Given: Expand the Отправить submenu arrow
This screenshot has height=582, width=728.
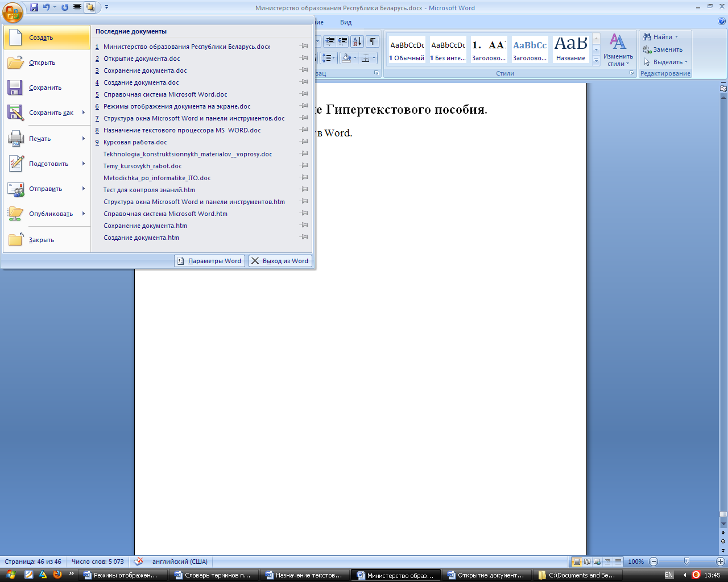Looking at the screenshot, I should [x=84, y=189].
